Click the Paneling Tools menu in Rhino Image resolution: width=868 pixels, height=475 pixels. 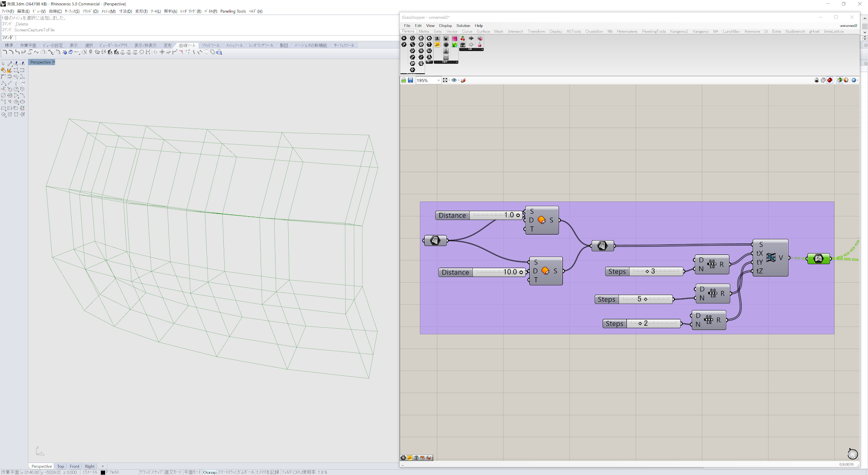coord(233,11)
